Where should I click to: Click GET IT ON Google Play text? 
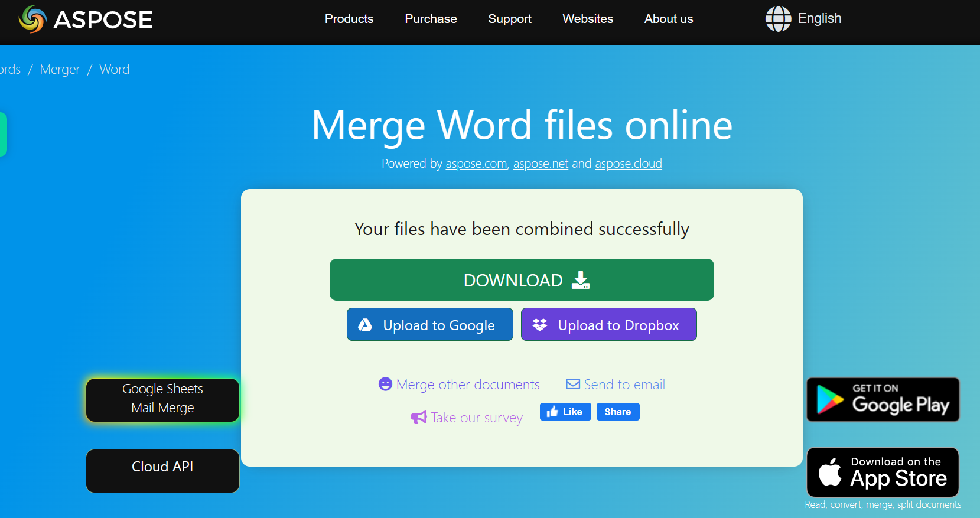pos(900,399)
